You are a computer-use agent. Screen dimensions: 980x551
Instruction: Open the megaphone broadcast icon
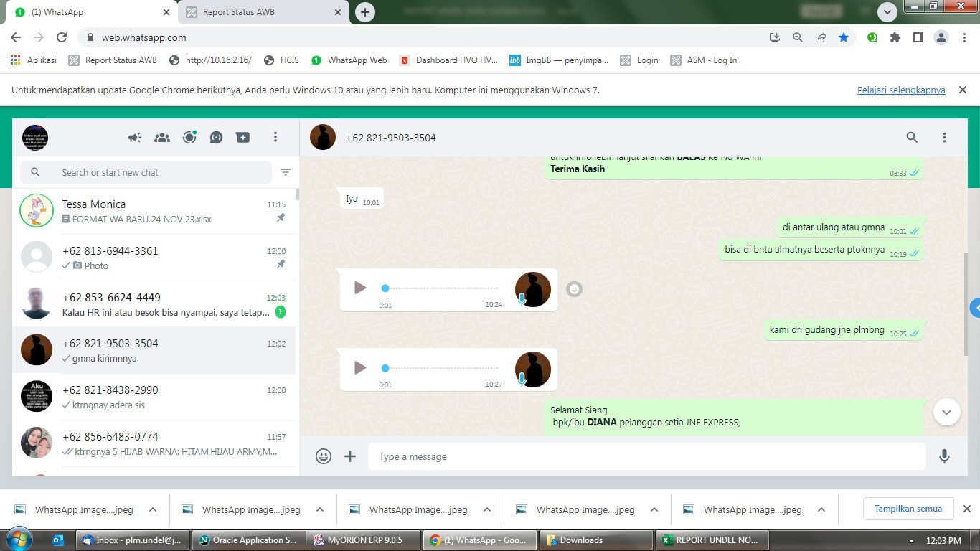point(135,138)
